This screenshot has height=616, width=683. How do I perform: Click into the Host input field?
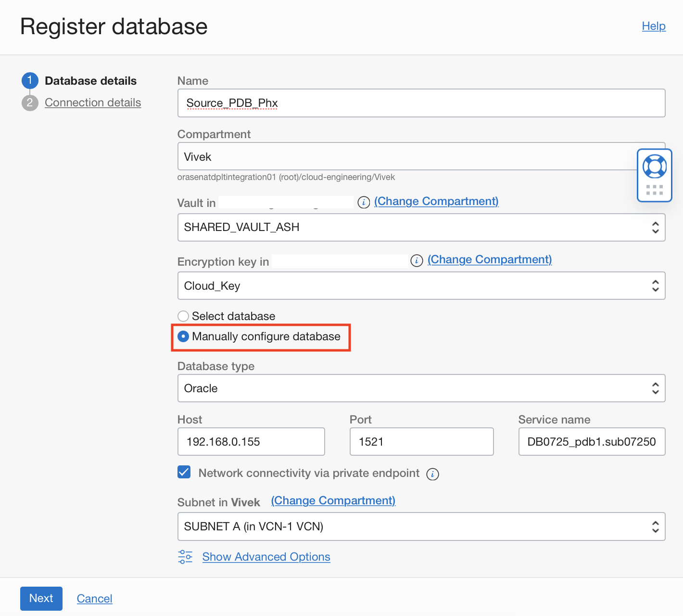(251, 442)
